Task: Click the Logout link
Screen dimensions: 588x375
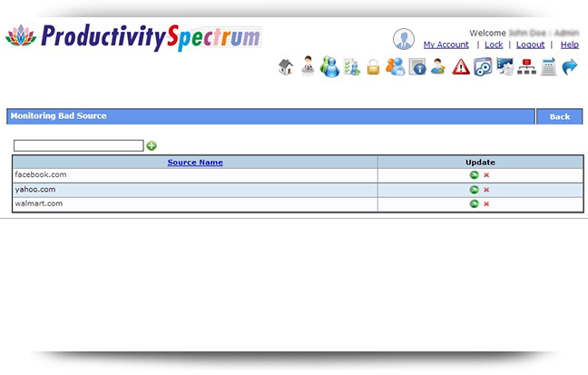Action: pos(530,44)
